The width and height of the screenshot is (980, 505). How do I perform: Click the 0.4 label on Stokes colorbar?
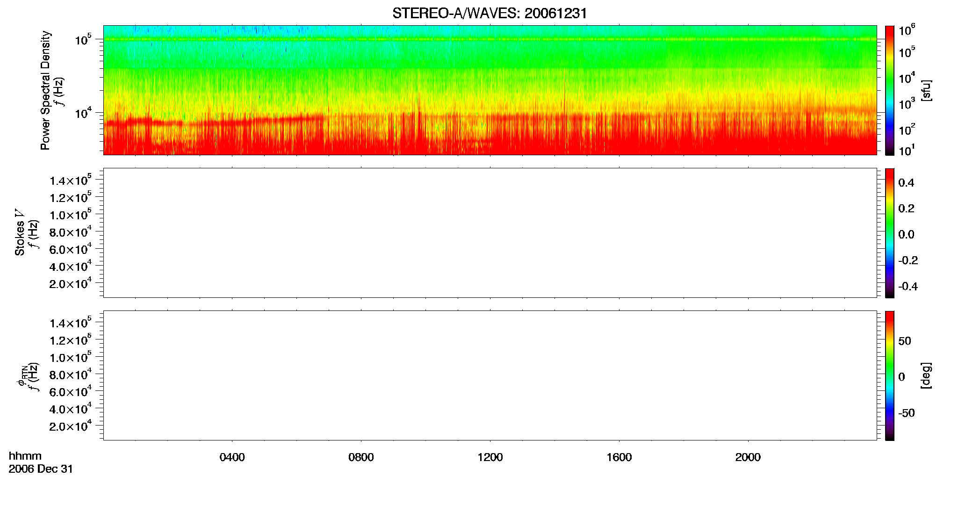(906, 183)
